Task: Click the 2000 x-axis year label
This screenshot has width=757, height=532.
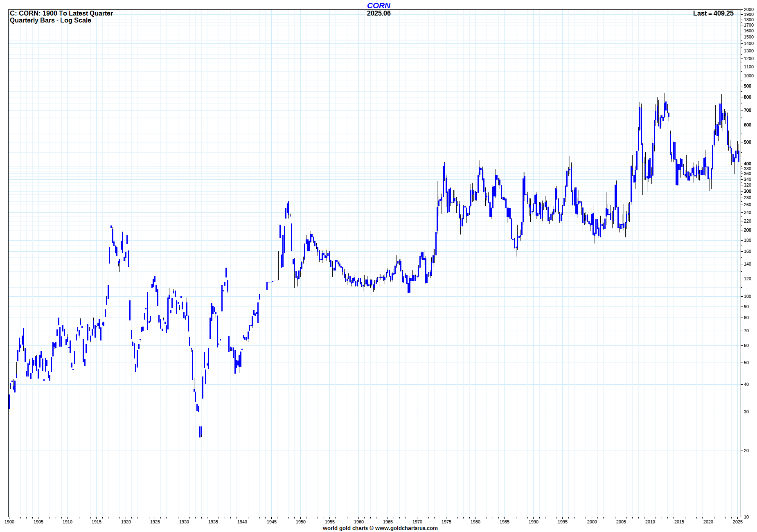Action: click(592, 522)
